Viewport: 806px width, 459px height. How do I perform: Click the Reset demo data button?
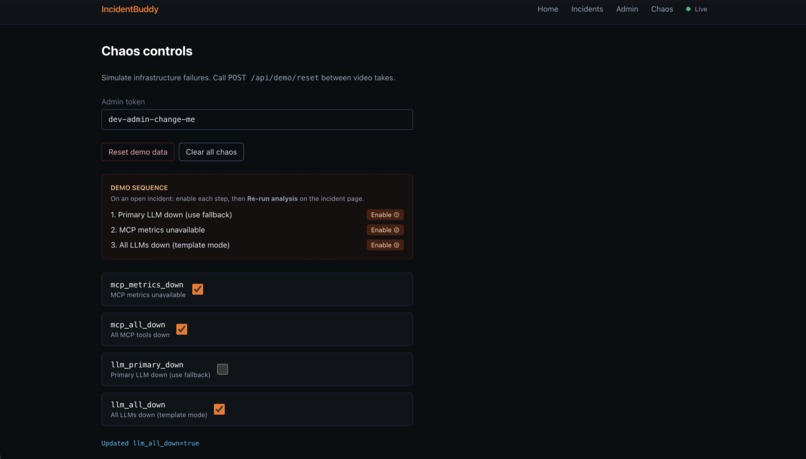pyautogui.click(x=138, y=152)
